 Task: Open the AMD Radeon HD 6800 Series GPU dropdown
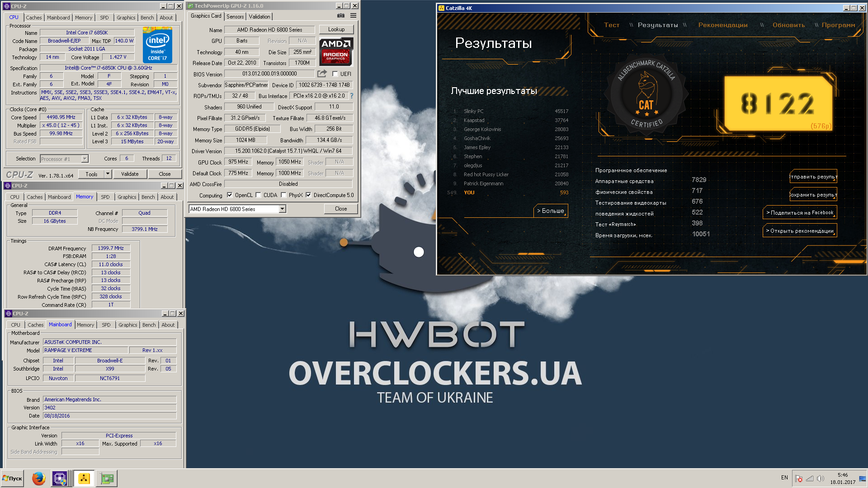238,209
